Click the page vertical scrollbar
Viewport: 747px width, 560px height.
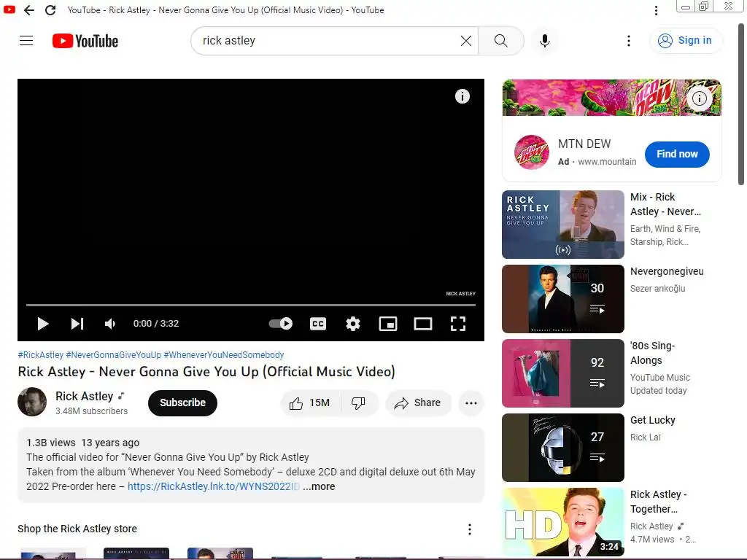coord(741,105)
